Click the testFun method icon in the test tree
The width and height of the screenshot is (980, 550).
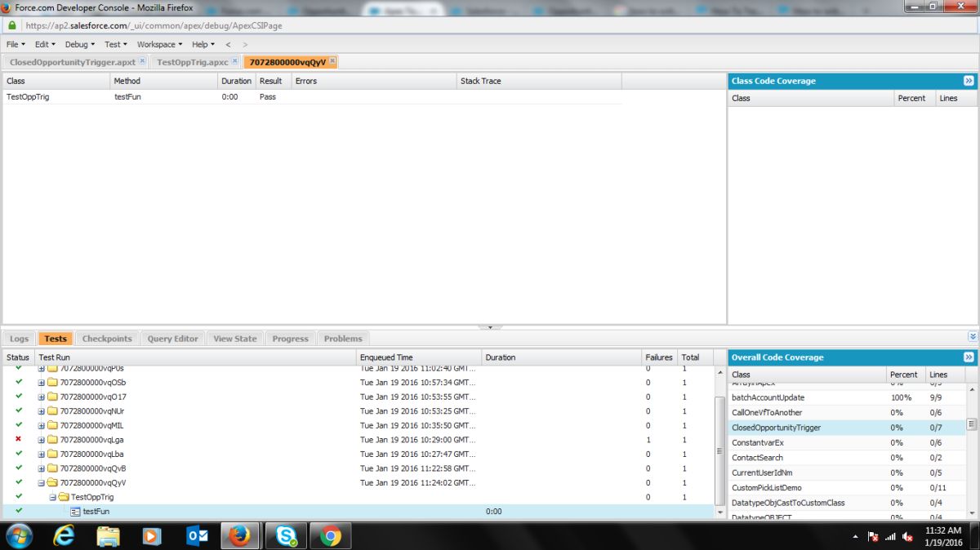point(75,512)
